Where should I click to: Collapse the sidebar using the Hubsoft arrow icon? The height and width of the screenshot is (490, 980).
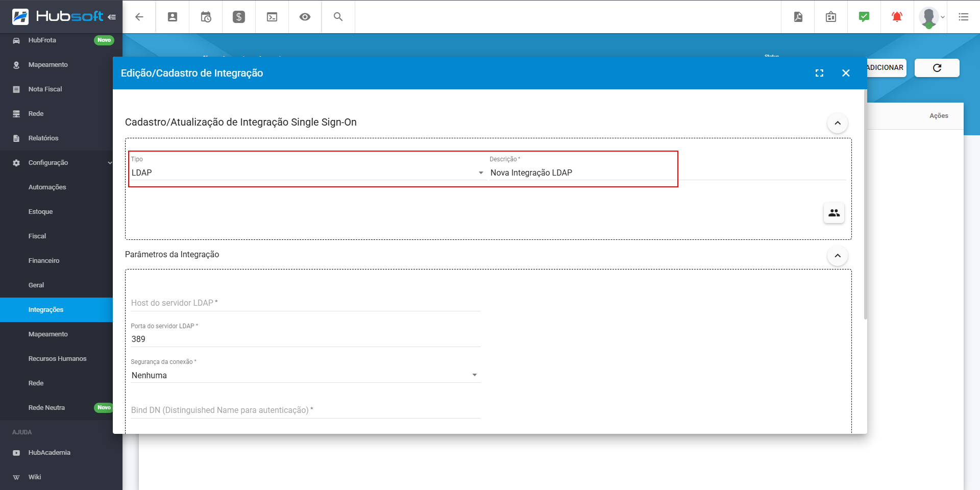click(112, 17)
